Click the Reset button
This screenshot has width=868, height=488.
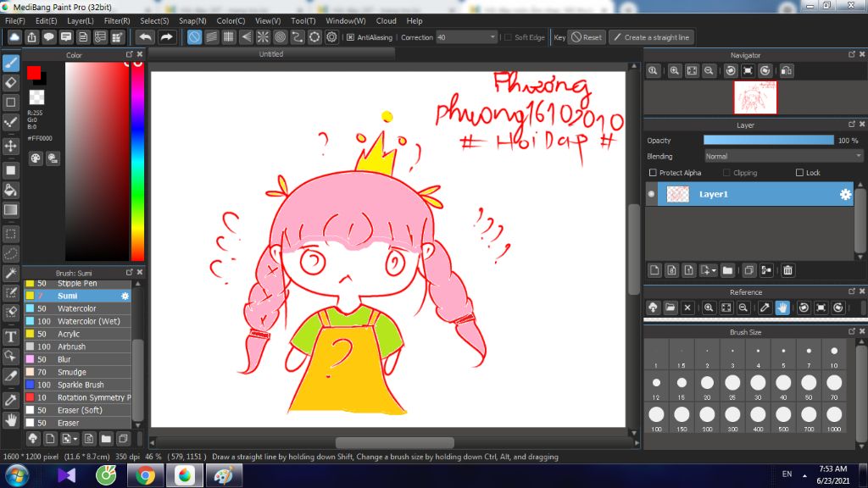(587, 37)
